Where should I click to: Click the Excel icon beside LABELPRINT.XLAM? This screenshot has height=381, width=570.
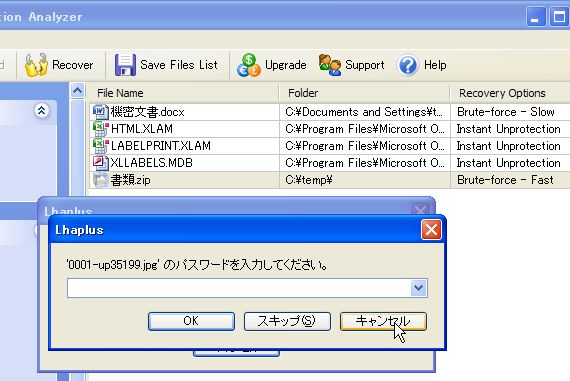click(x=100, y=146)
